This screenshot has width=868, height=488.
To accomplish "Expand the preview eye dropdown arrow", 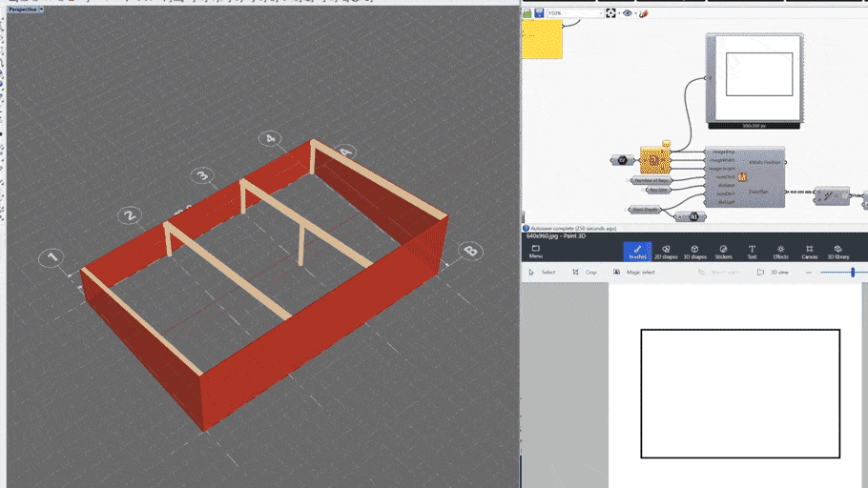I will click(635, 13).
